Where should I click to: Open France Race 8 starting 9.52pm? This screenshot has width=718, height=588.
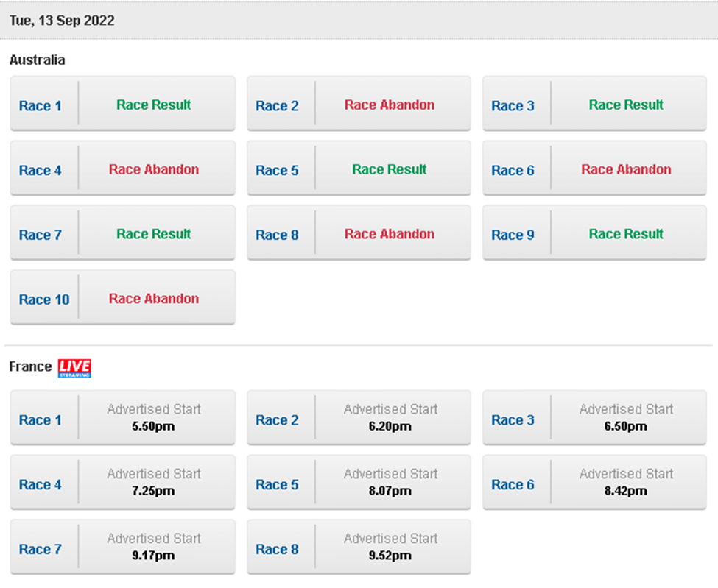(359, 546)
